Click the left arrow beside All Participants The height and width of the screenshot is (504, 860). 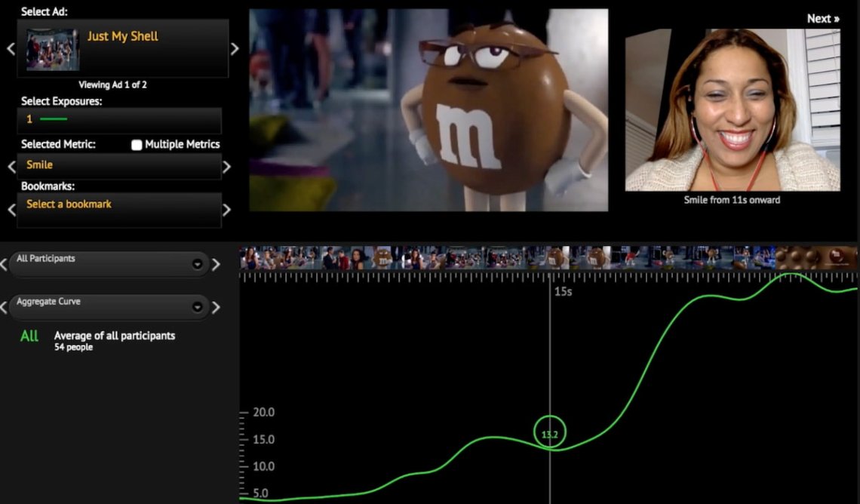(4, 264)
